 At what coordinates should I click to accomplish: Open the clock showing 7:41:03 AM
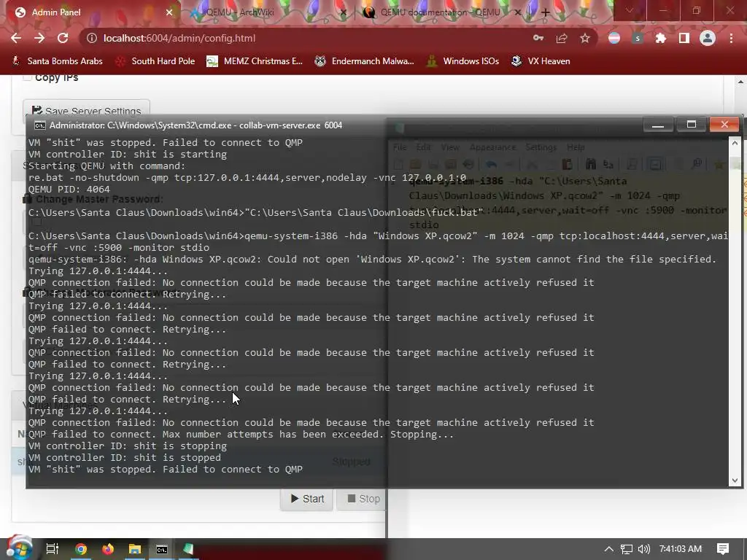point(681,549)
